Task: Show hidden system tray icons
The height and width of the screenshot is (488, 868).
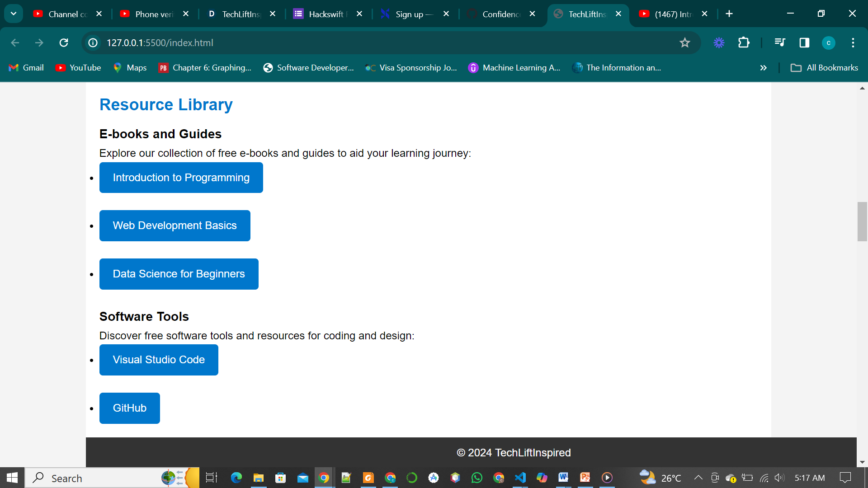Action: click(698, 478)
